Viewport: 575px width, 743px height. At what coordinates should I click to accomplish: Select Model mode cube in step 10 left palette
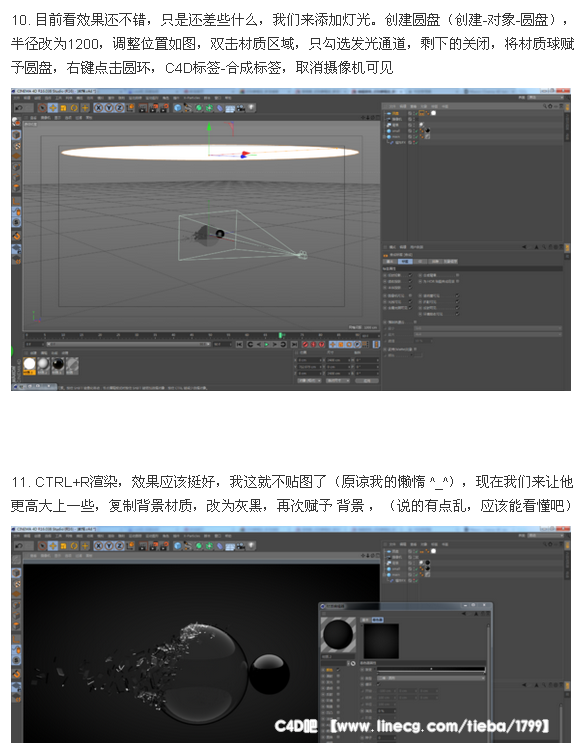point(16,135)
